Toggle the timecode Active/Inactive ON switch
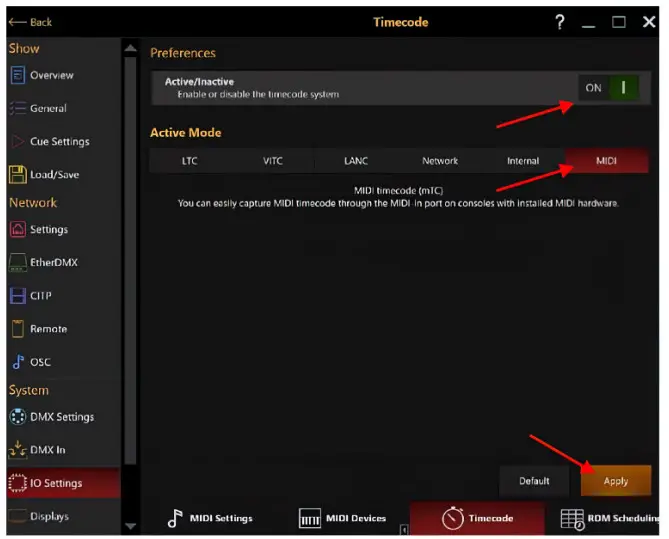Screen dimensions: 669x539 [x=609, y=88]
